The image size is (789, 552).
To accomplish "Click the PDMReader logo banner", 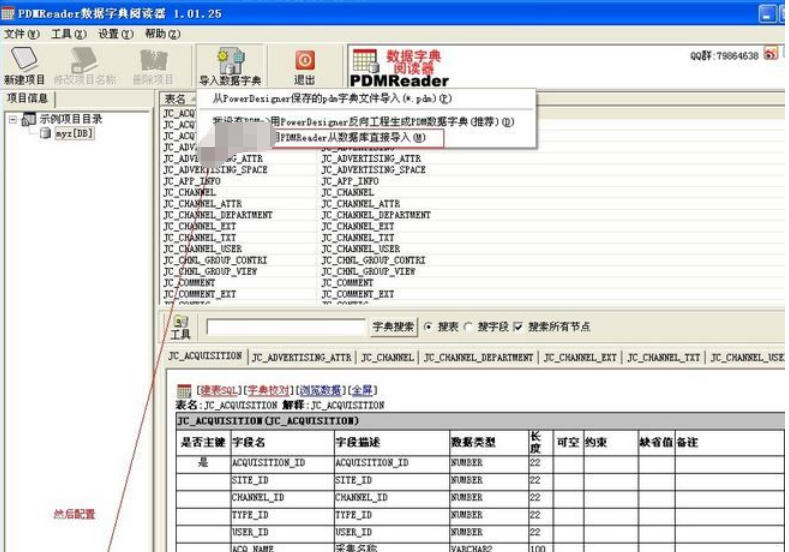I will [x=399, y=68].
